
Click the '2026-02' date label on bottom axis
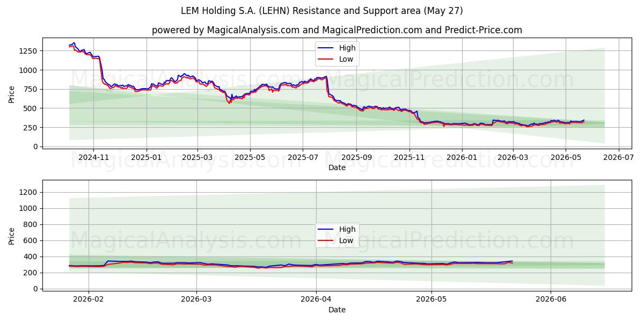pyautogui.click(x=89, y=300)
